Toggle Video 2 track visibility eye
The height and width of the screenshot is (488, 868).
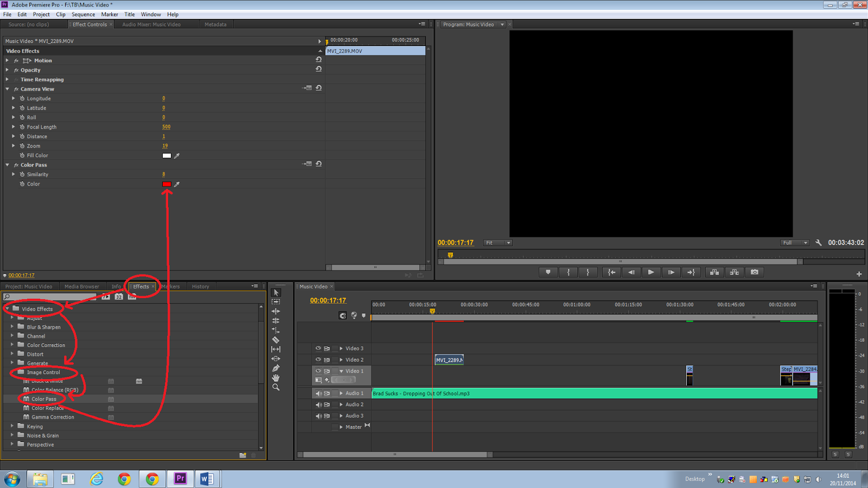tap(318, 359)
